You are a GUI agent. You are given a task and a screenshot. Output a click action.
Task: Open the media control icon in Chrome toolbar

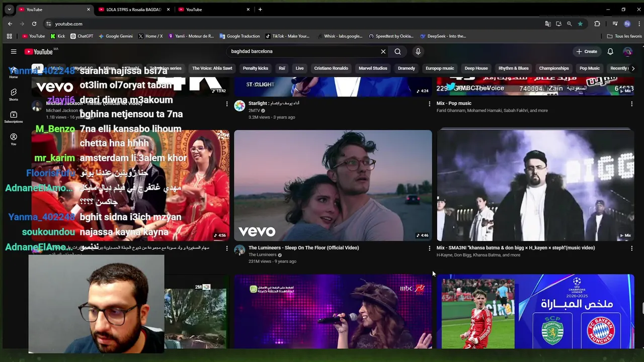pyautogui.click(x=615, y=24)
